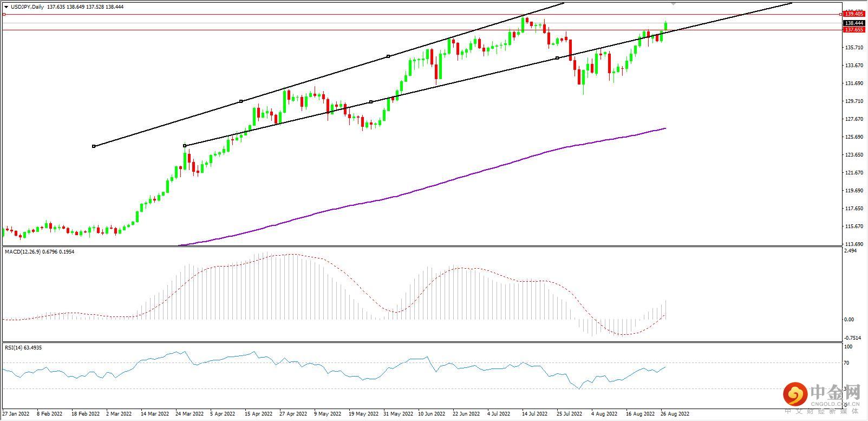Click the 16 Aug 2022 date label
Viewport: 868px width, 421px height.
click(641, 413)
